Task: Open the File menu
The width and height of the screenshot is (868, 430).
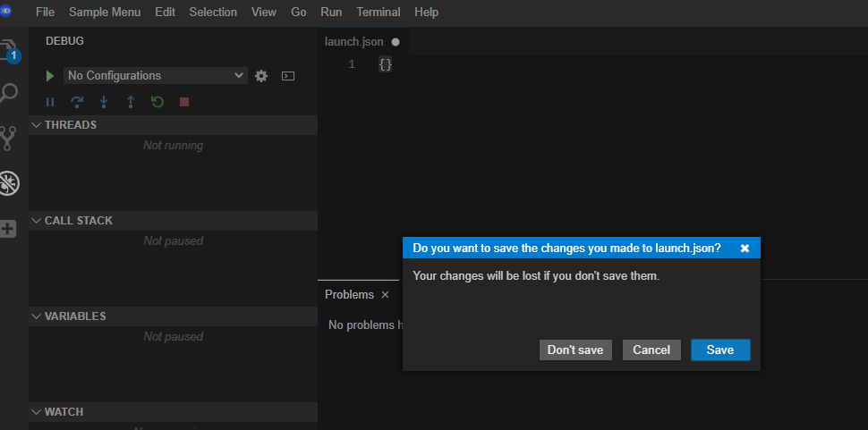Action: coord(45,12)
